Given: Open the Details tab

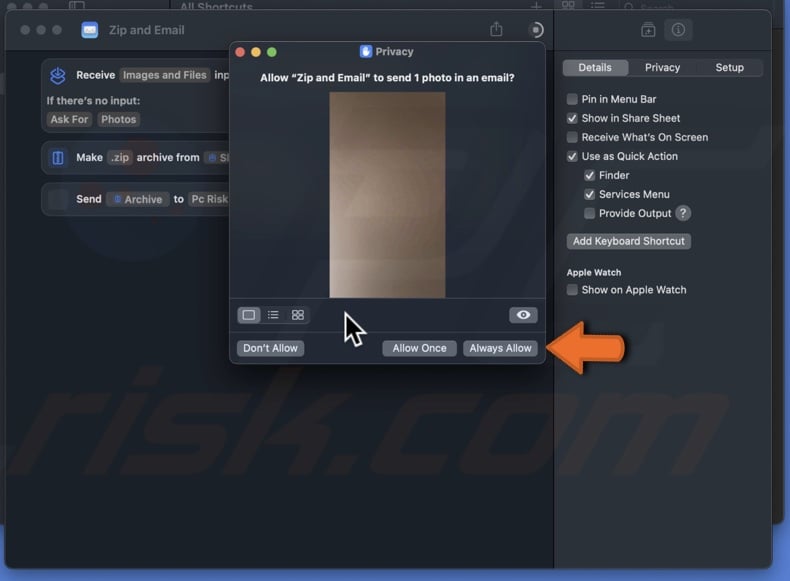Looking at the screenshot, I should 595,68.
